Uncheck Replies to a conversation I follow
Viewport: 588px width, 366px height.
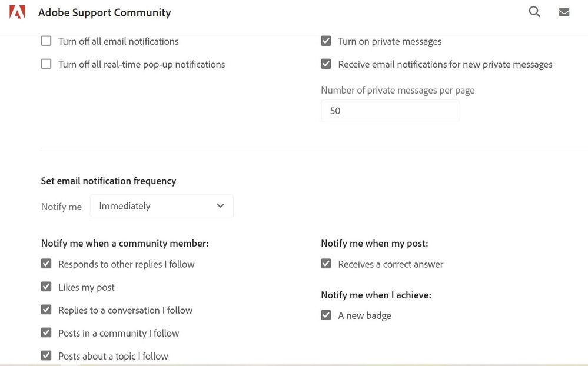pyautogui.click(x=46, y=310)
